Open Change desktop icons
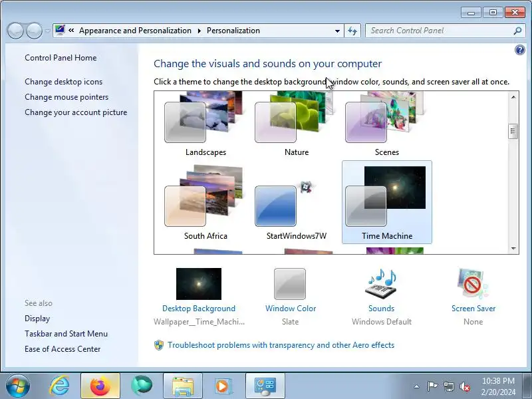Viewport: 532px width, 399px height. [63, 82]
